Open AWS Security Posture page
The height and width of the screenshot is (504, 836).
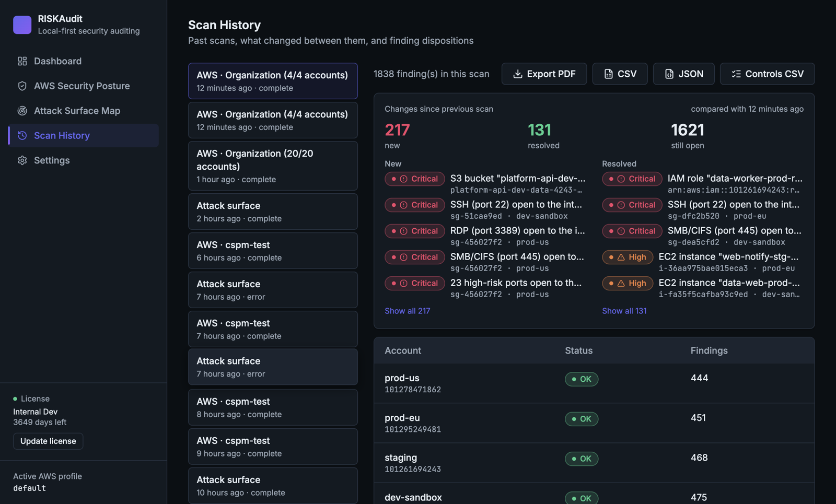point(84,86)
